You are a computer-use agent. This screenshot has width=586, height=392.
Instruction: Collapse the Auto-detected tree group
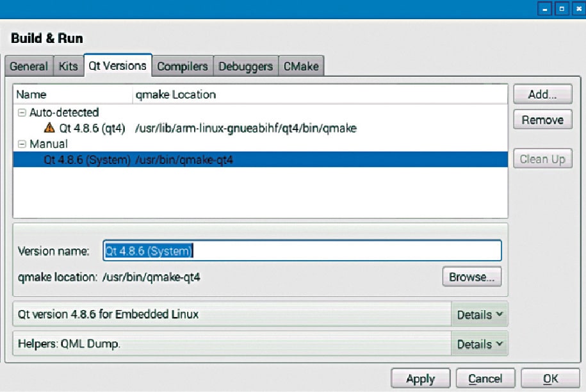pos(22,113)
